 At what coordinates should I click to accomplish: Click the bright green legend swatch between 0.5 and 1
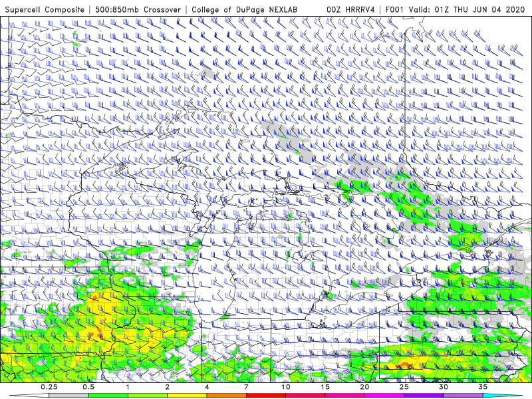click(108, 396)
